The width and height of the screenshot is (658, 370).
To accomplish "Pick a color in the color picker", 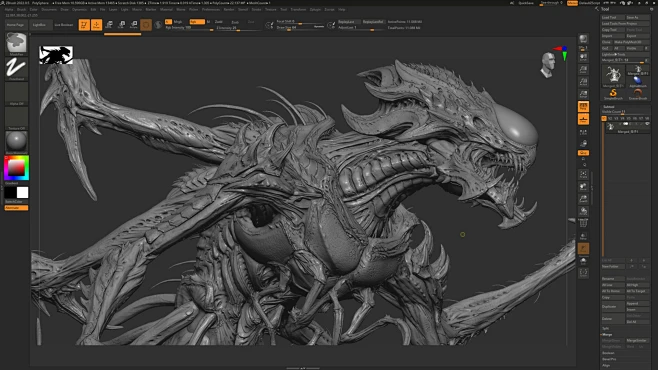I will pyautogui.click(x=16, y=168).
